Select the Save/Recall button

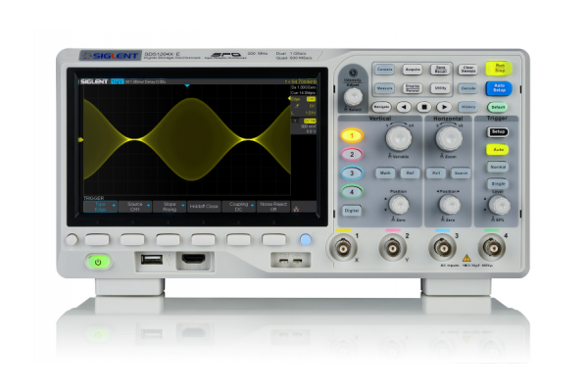(x=440, y=70)
